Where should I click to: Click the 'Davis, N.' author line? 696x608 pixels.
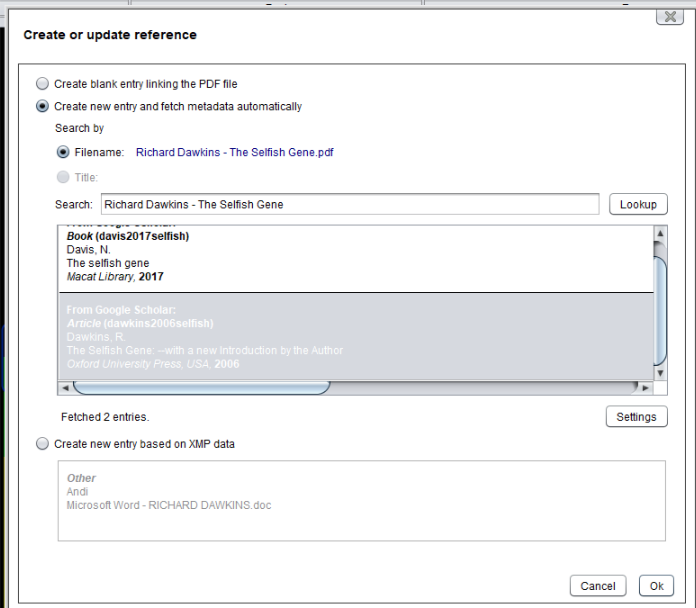(88, 249)
